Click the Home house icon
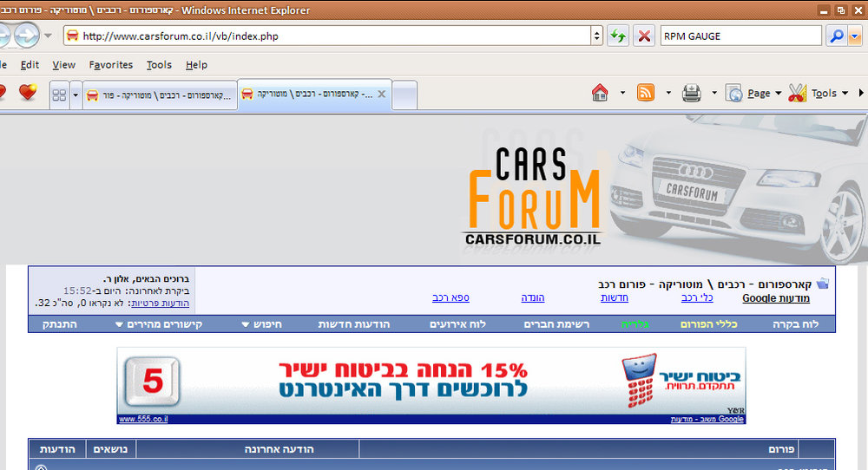Image resolution: width=868 pixels, height=470 pixels. tap(600, 93)
